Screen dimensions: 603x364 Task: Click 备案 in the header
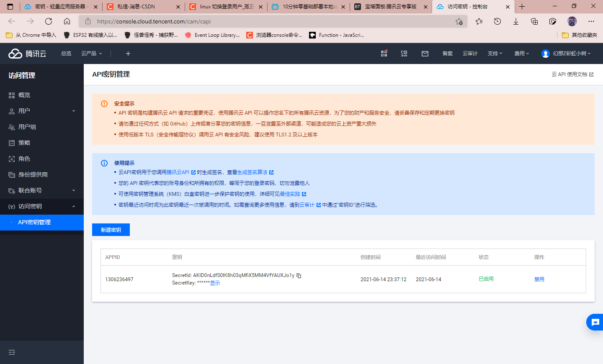(x=448, y=54)
